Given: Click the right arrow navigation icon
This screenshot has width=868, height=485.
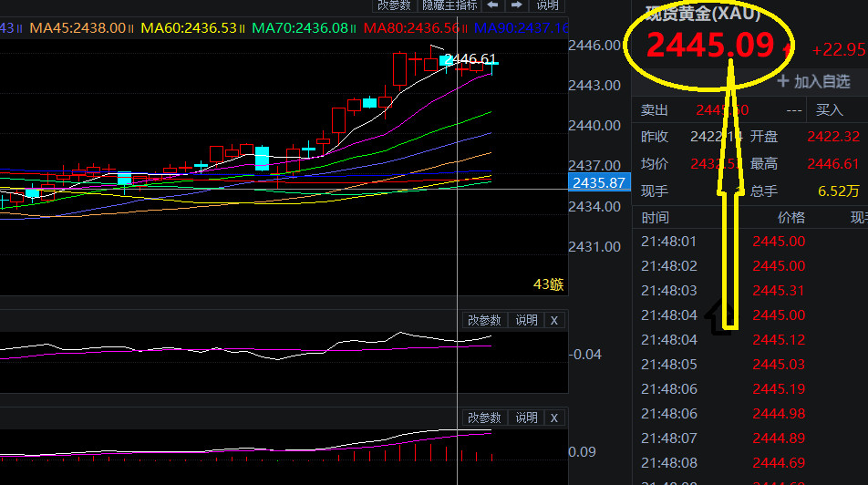Looking at the screenshot, I should pos(516,5).
